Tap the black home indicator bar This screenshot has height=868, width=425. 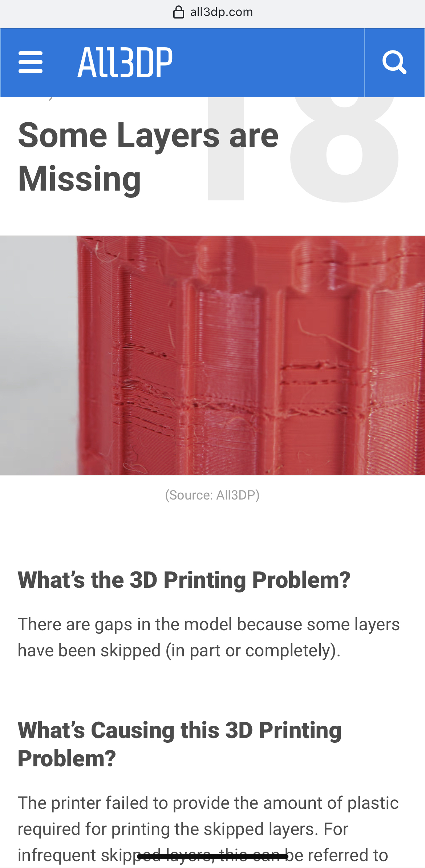[x=212, y=857]
